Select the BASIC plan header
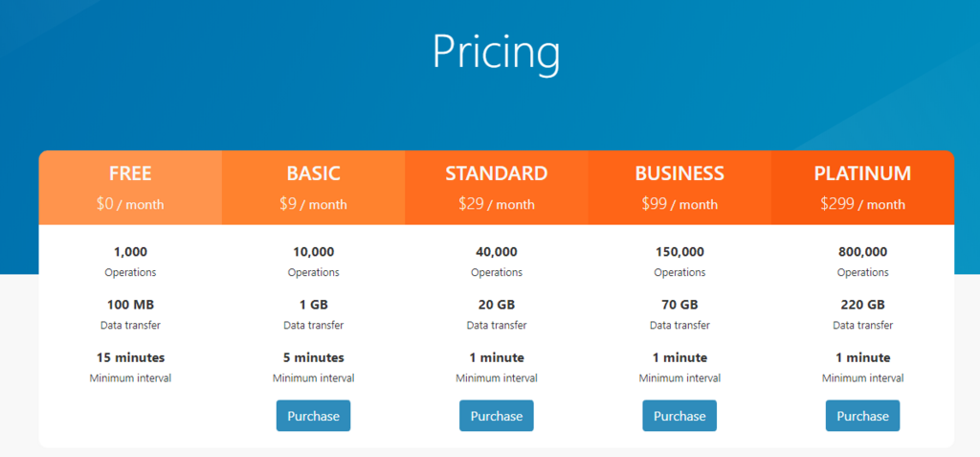 pyautogui.click(x=313, y=187)
